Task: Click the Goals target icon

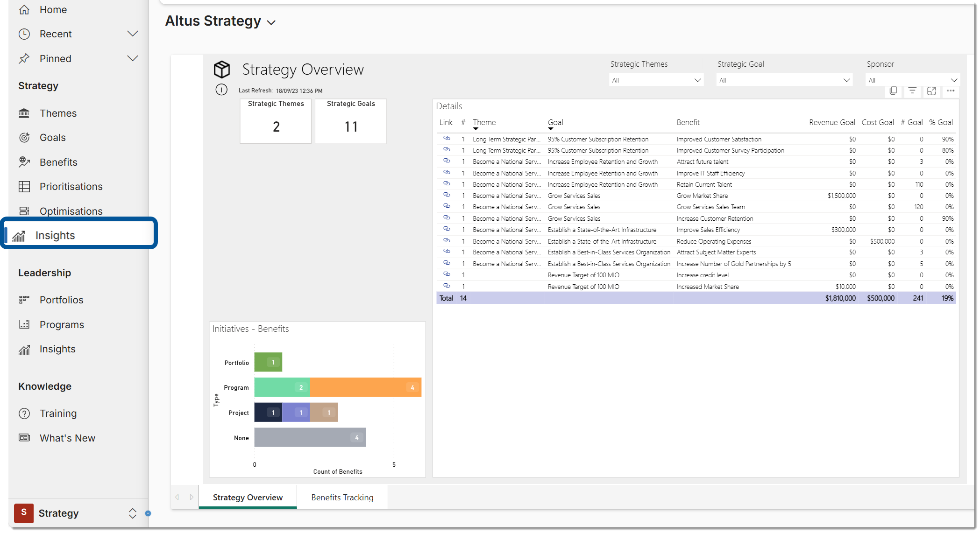Action: tap(24, 138)
